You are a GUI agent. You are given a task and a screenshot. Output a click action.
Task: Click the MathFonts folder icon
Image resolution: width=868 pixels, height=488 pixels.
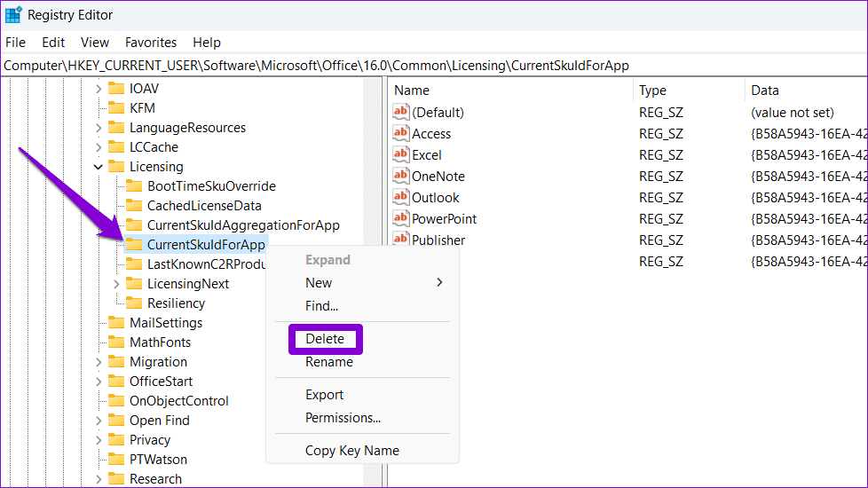pyautogui.click(x=116, y=342)
